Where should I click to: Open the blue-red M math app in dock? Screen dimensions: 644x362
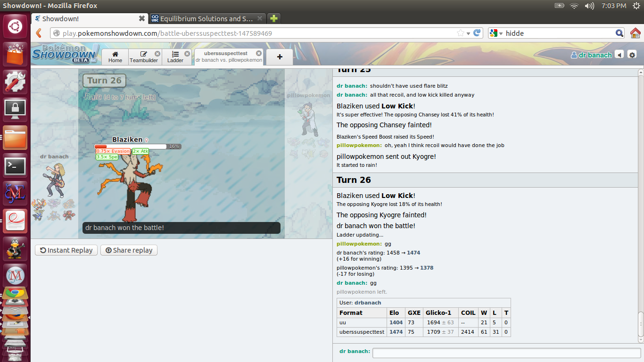(x=15, y=193)
